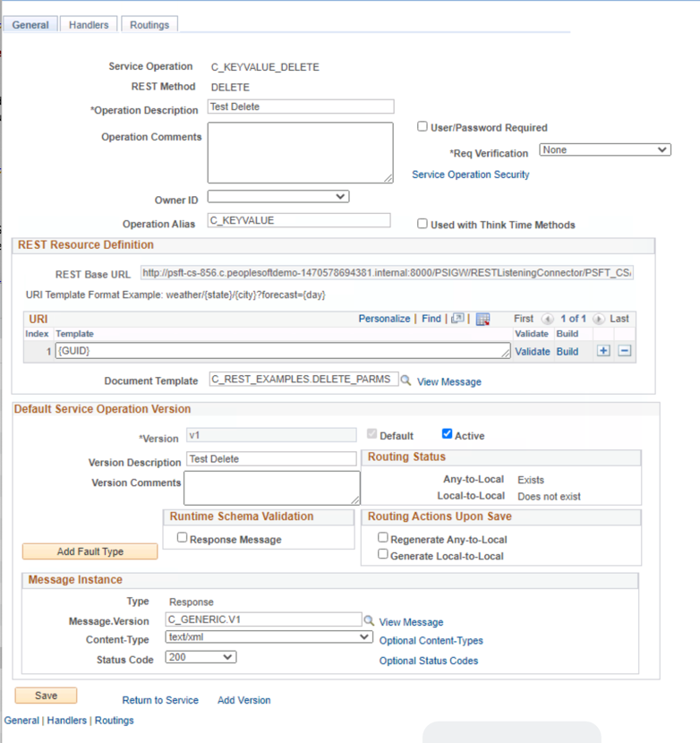Click the disabled Default checkbox

[372, 434]
